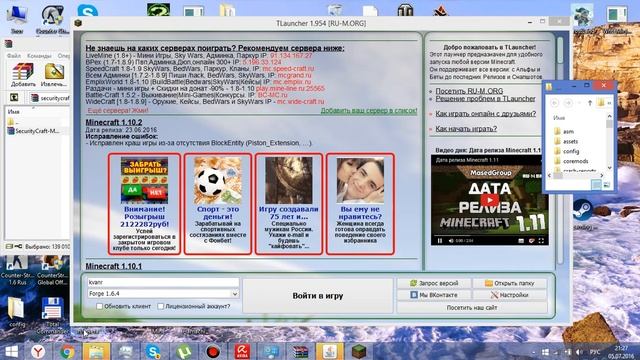Click server address mcgrand.ru

294,75
